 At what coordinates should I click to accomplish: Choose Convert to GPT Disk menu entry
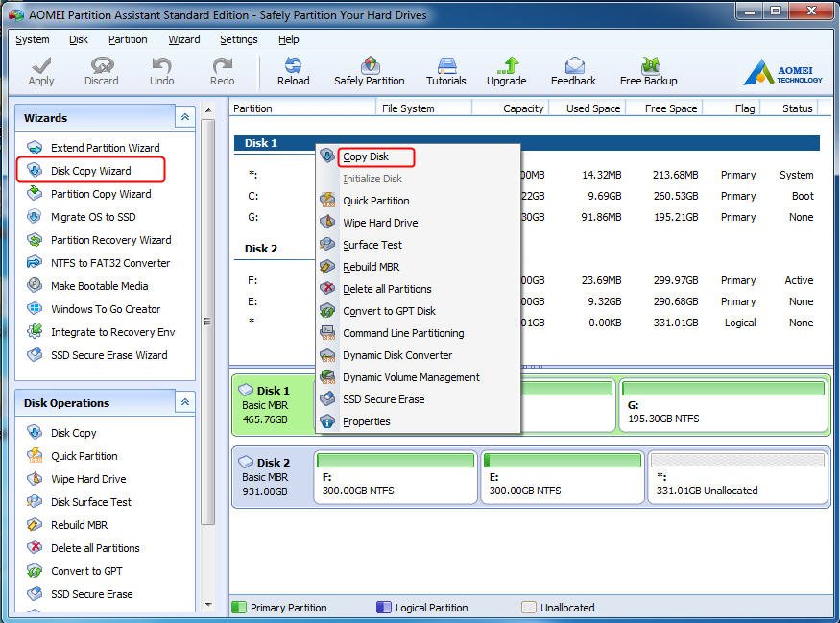418,311
